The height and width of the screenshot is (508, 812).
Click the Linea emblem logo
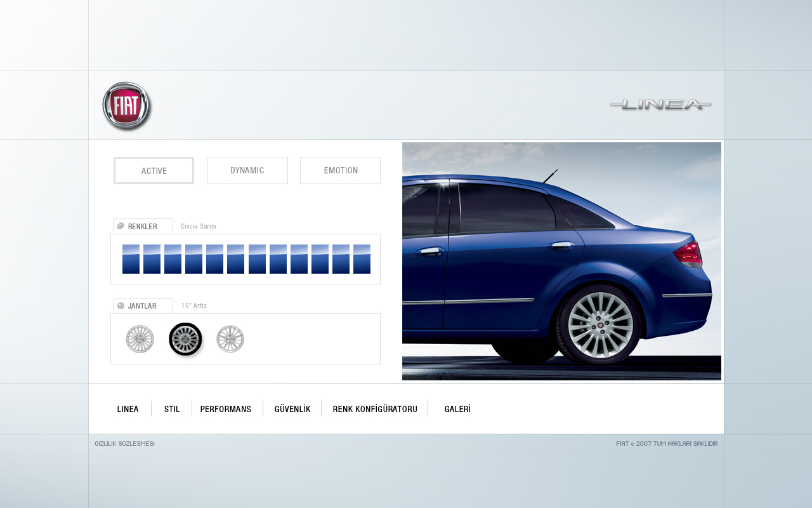pyautogui.click(x=660, y=105)
